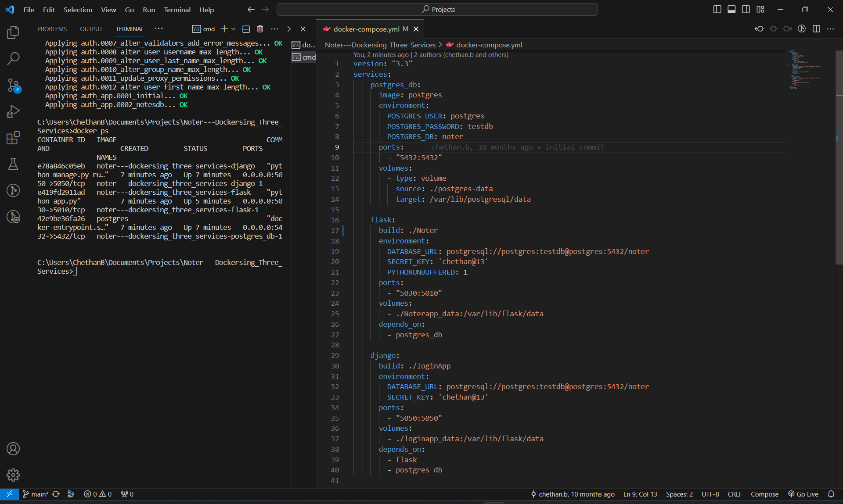Open the Explorer view in activity bar
The image size is (843, 504).
pos(13,32)
